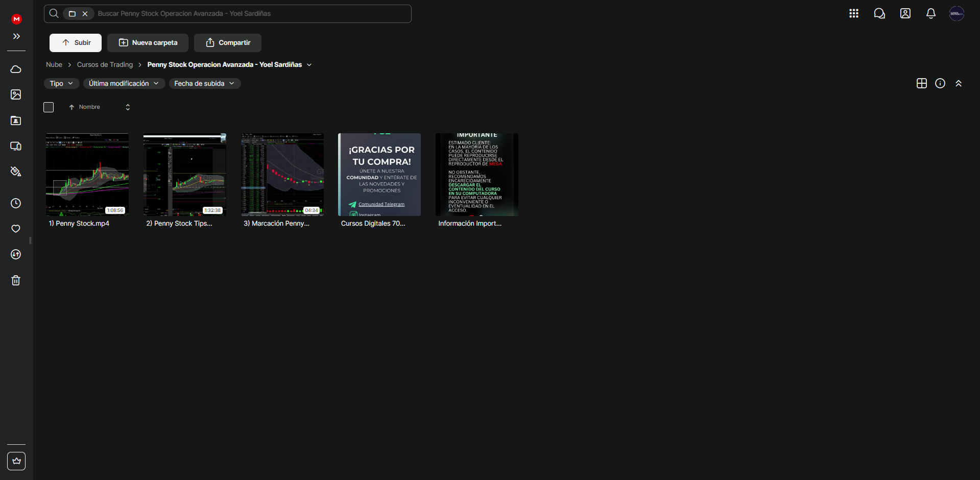Open the 1) Penny Stock.mp4 thumbnail
Screen dimensions: 980x480
point(87,175)
